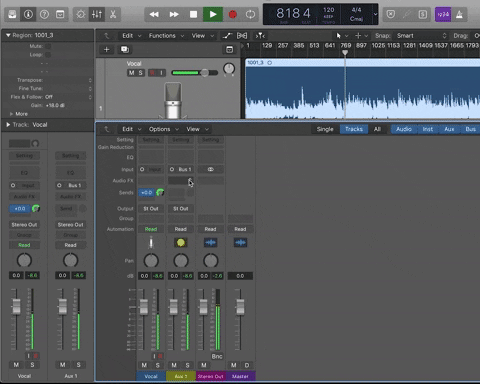The image size is (480, 384).
Task: Toggle Cycle mode button
Action: pos(250,14)
